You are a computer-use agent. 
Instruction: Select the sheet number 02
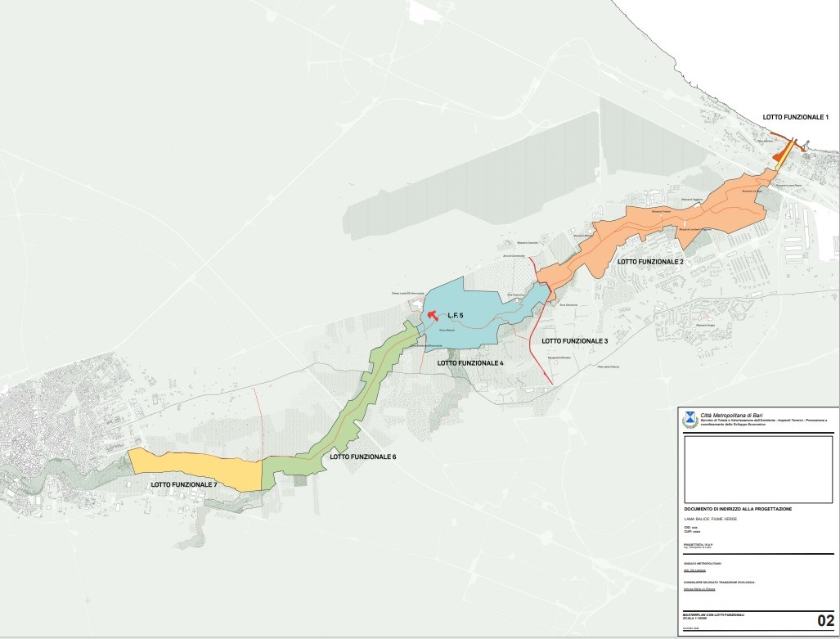(x=824, y=620)
